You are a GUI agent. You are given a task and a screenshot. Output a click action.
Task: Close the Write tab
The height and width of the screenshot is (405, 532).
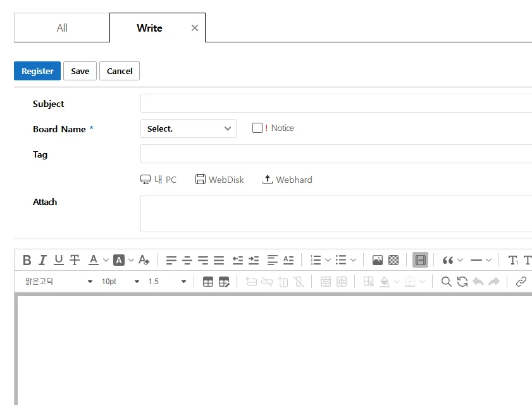[x=195, y=28]
